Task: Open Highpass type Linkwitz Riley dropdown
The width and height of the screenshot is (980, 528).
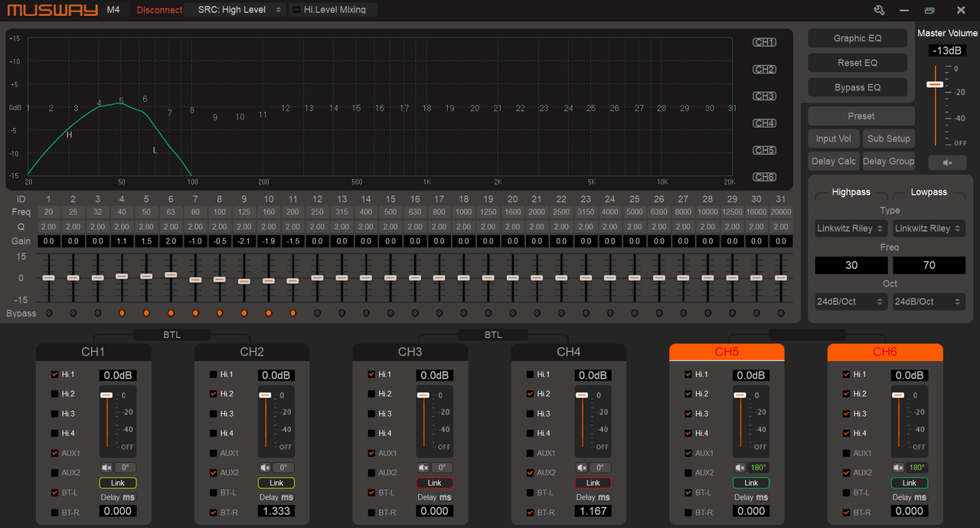Action: [x=851, y=228]
